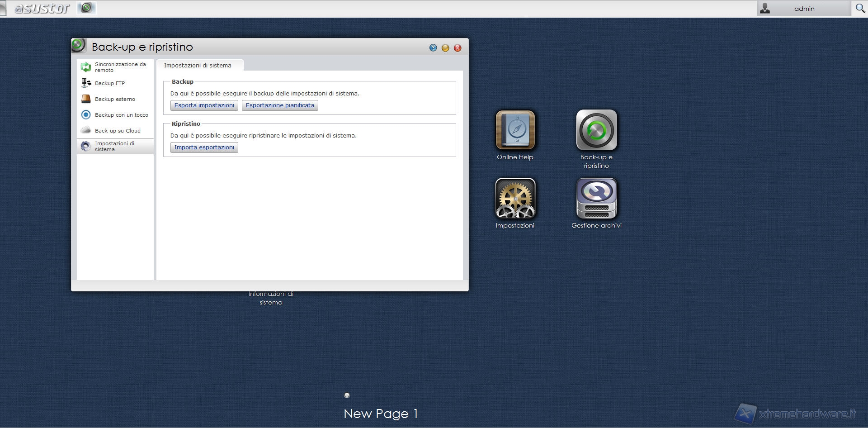Click the Back-up app icon in taskbar
This screenshot has height=428, width=868.
tap(86, 8)
